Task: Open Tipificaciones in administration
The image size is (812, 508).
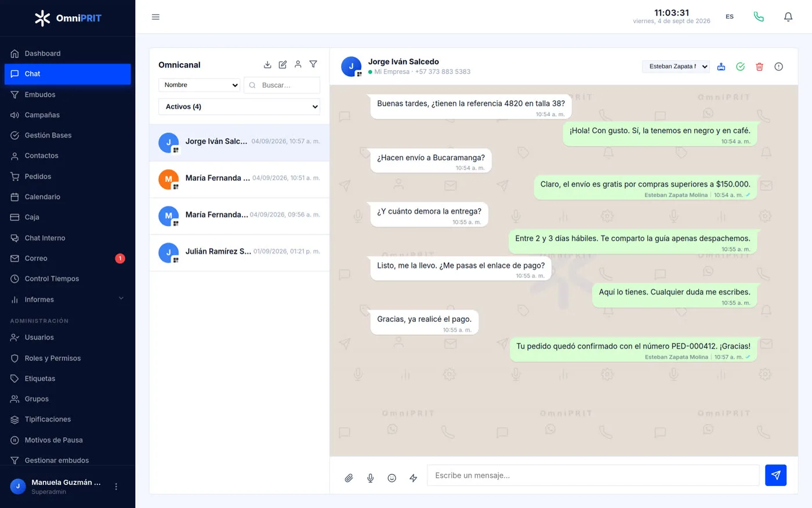Action: pos(67,419)
